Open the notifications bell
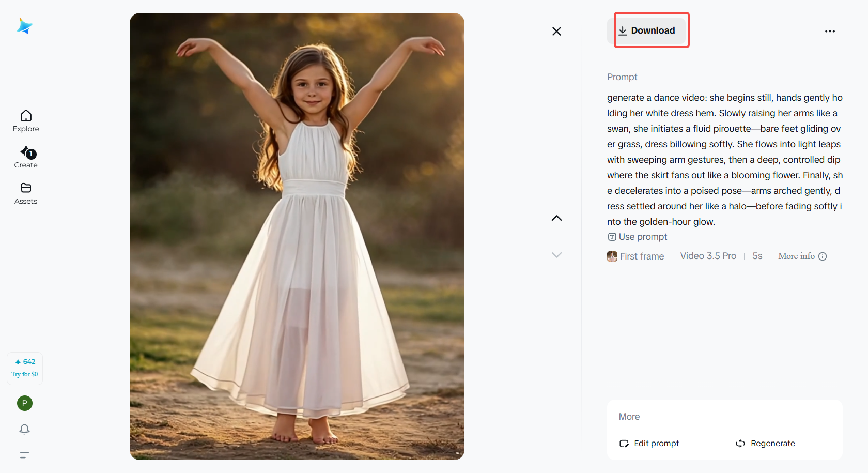The image size is (868, 473). click(x=24, y=429)
